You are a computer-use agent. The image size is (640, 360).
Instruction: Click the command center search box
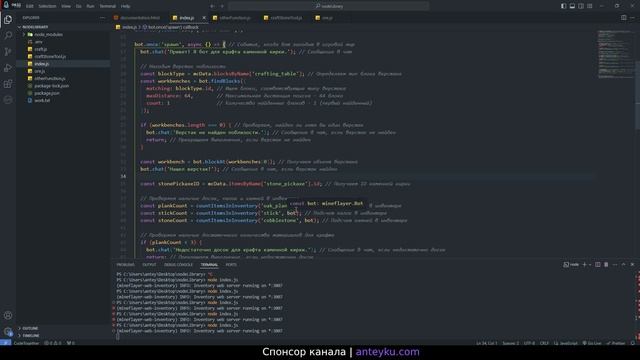[329, 6]
